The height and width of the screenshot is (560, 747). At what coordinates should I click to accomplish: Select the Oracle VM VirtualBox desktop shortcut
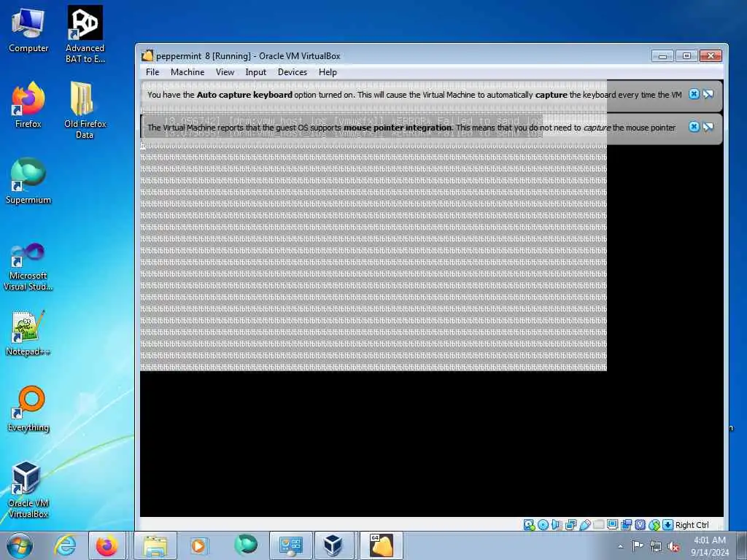pyautogui.click(x=28, y=489)
